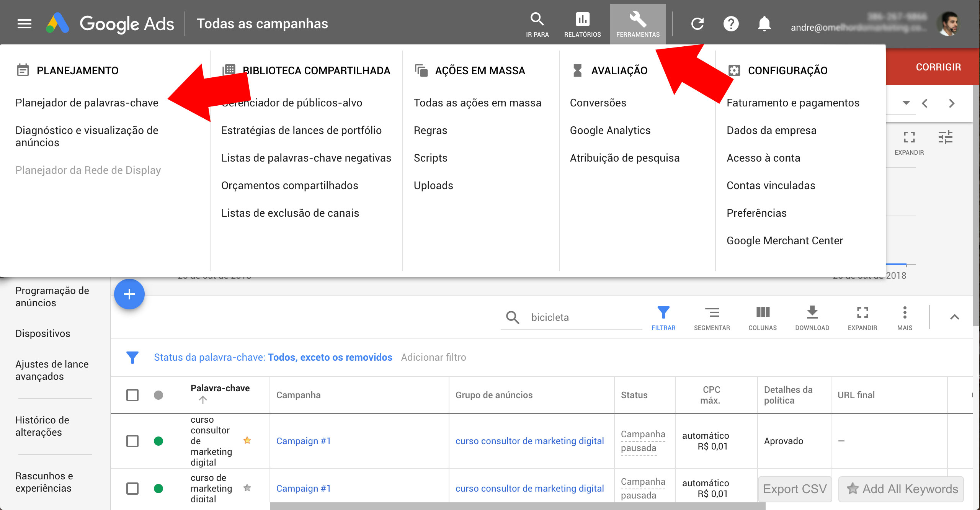Open the help question mark icon
Viewport: 980px width, 510px height.
click(x=731, y=24)
